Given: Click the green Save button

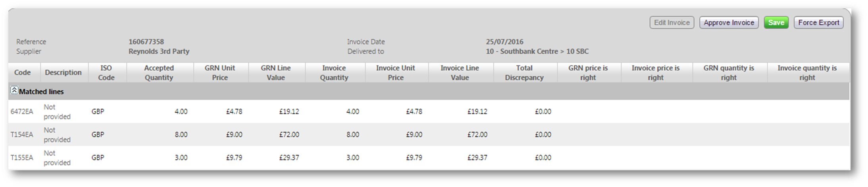Looking at the screenshot, I should [776, 23].
